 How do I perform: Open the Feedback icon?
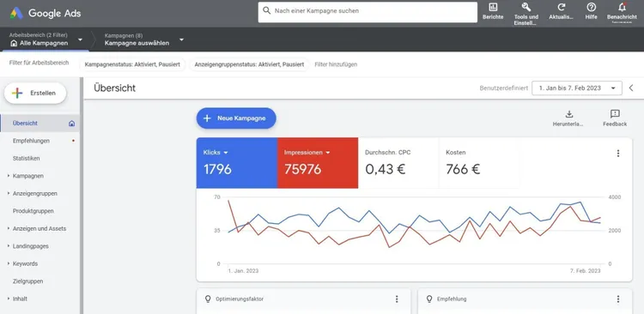(615, 114)
